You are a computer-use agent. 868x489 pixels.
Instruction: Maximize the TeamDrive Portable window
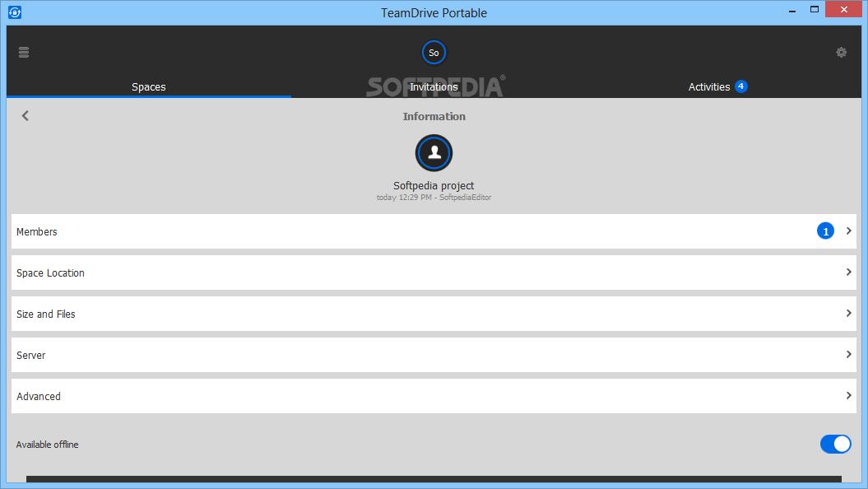(x=815, y=9)
